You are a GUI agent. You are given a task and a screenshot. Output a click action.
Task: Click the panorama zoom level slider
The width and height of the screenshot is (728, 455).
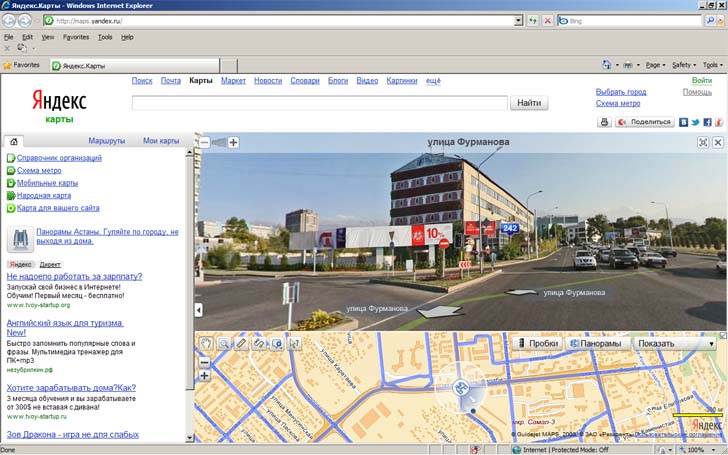[x=219, y=143]
